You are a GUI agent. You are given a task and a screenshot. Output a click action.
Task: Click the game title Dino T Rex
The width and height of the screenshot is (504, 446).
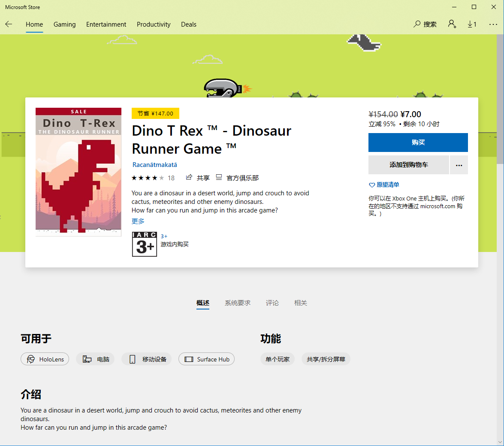tap(211, 140)
